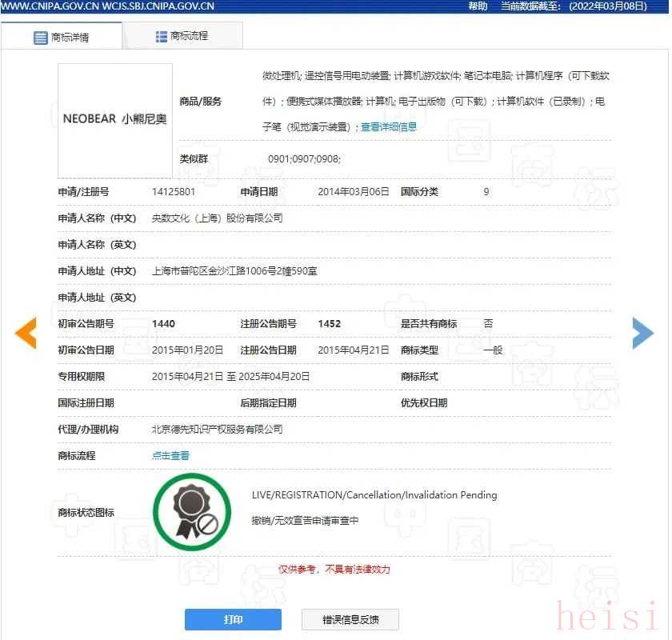Visit WCJS.SBJ.CNIPA.GOV.CN in the top bar
This screenshot has height=640, width=672.
tap(158, 6)
